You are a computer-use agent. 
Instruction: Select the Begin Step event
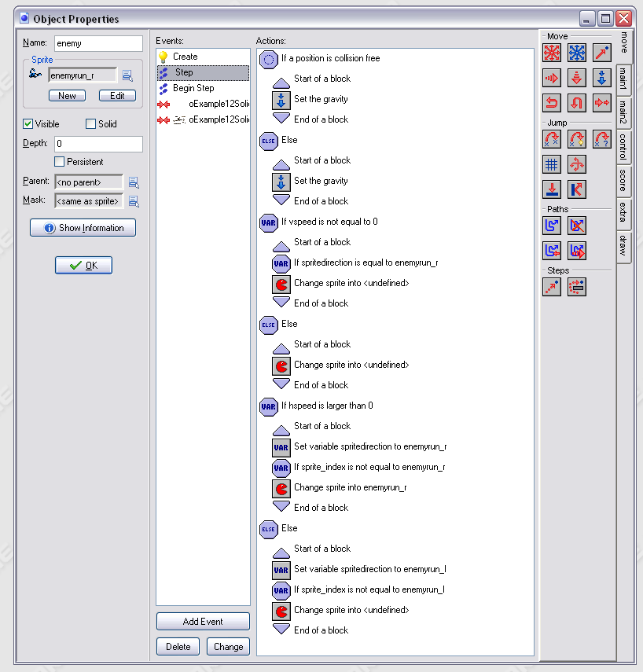203,88
